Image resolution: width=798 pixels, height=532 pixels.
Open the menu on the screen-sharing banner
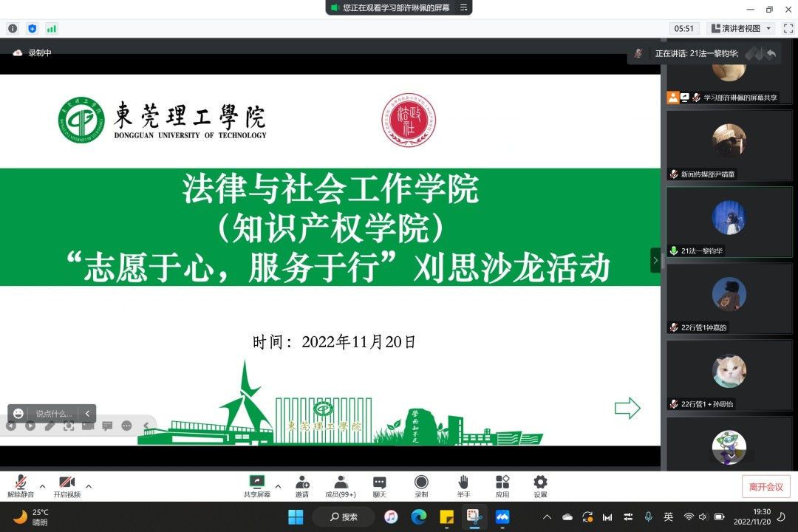click(x=463, y=7)
